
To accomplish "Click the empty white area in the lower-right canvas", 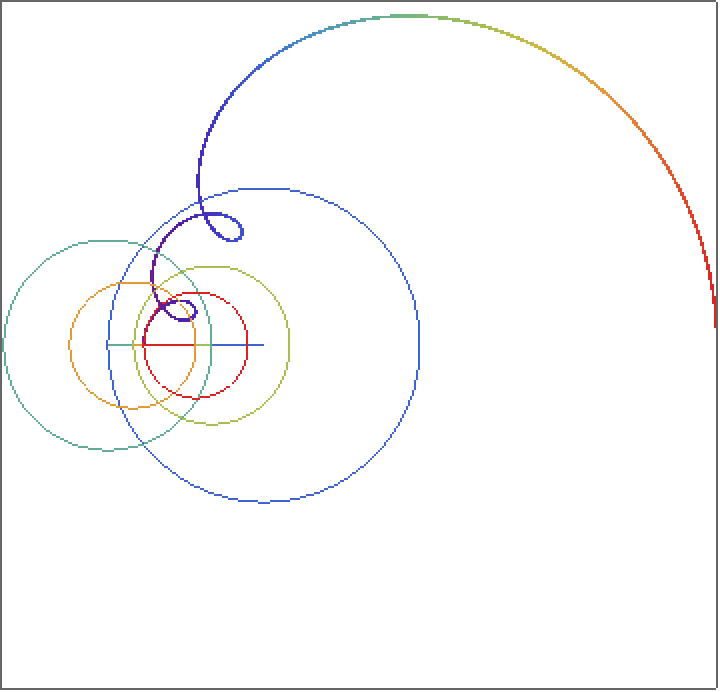I will coord(560,580).
